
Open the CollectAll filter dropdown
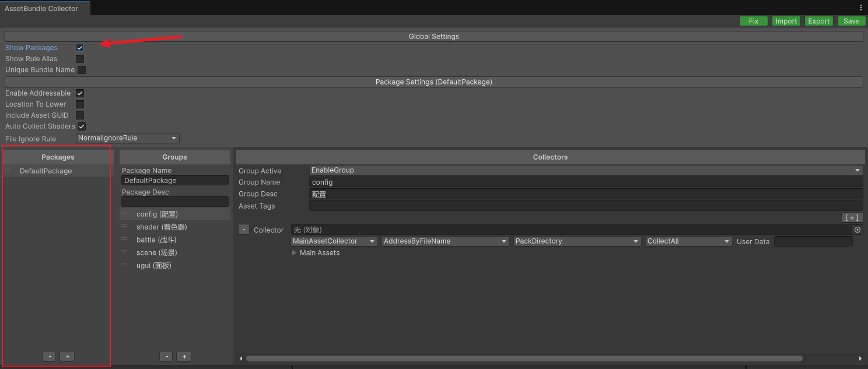[x=689, y=241]
